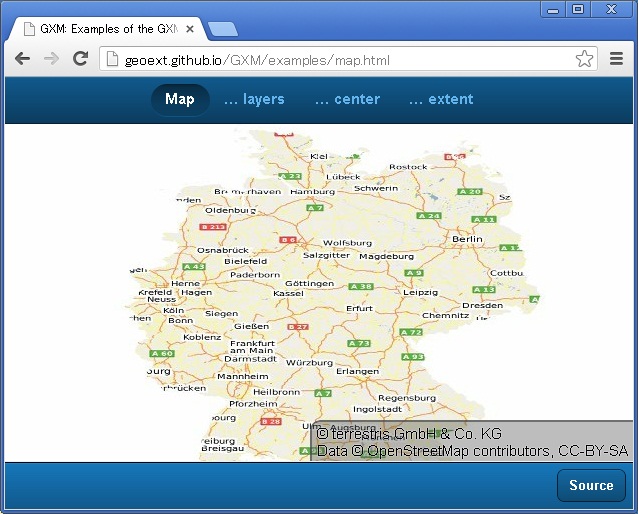Maximize the browser window
This screenshot has width=638, height=514.
point(577,9)
